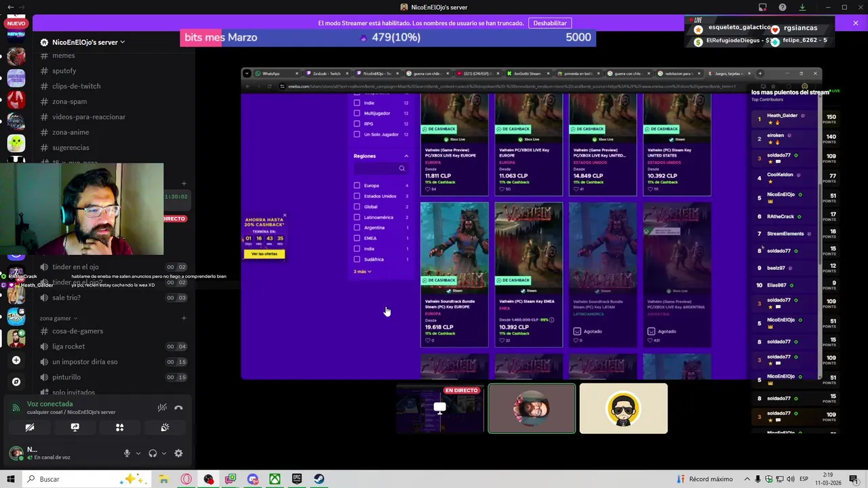The width and height of the screenshot is (868, 488).
Task: Expand headphone output options arrow
Action: click(x=163, y=453)
